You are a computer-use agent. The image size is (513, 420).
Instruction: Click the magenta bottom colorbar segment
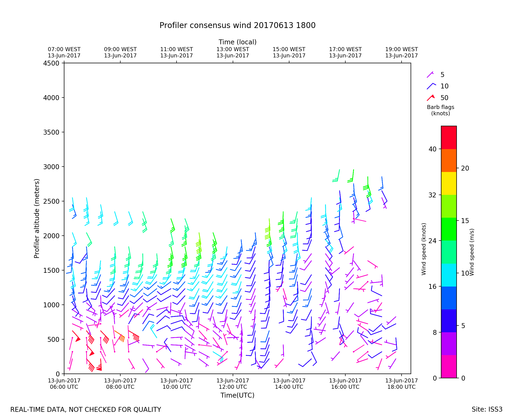pos(449,366)
